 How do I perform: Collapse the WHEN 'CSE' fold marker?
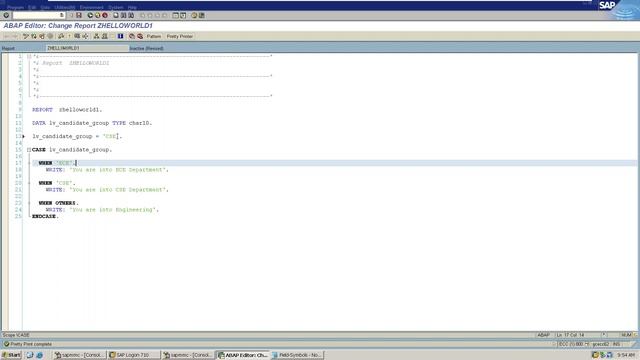click(29, 183)
